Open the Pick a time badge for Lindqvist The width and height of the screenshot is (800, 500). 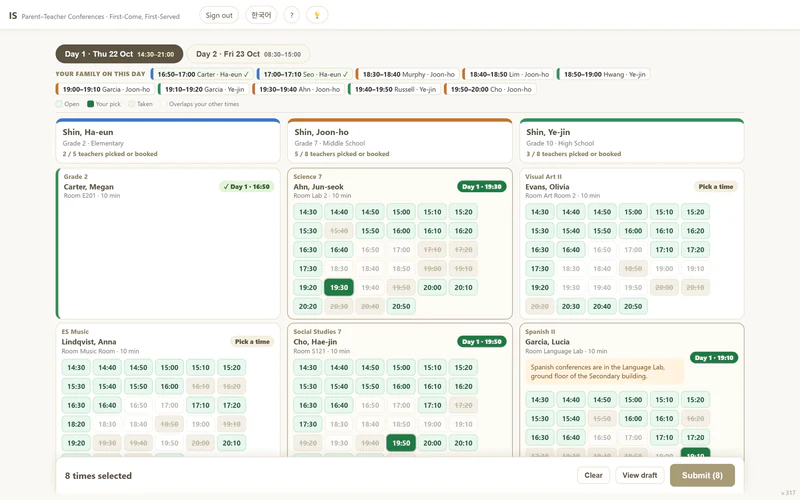tap(252, 342)
